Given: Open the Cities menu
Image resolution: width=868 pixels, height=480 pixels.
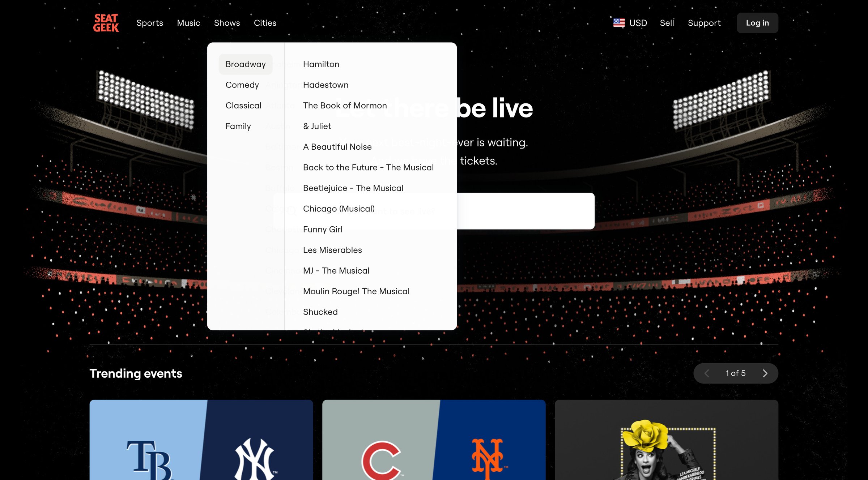Looking at the screenshot, I should point(265,23).
